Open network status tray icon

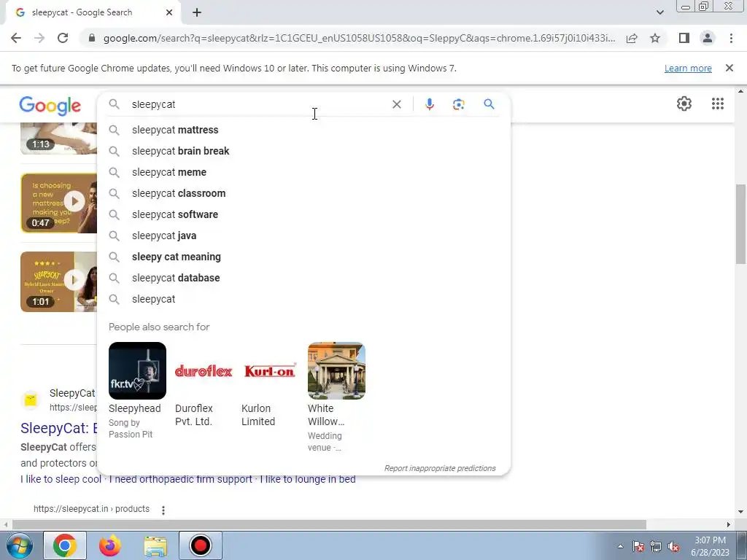[x=656, y=547]
